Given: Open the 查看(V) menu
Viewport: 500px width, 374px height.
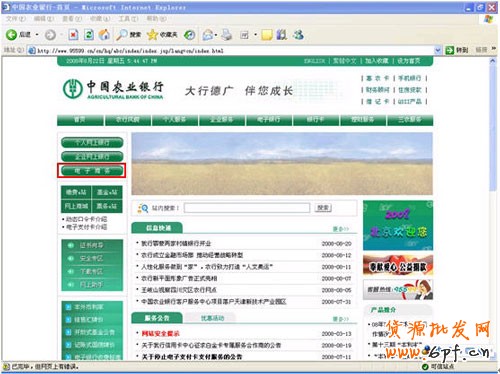Looking at the screenshot, I should click(72, 18).
